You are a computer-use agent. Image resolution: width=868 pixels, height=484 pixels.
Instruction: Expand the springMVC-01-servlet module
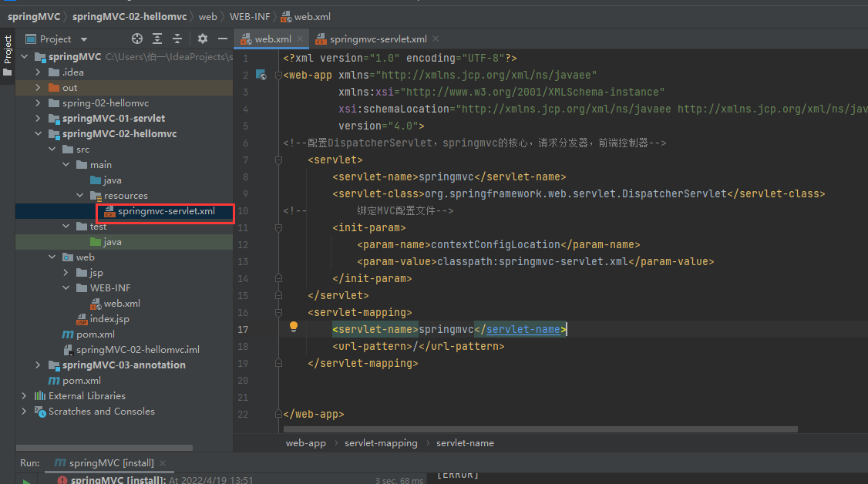[38, 119]
